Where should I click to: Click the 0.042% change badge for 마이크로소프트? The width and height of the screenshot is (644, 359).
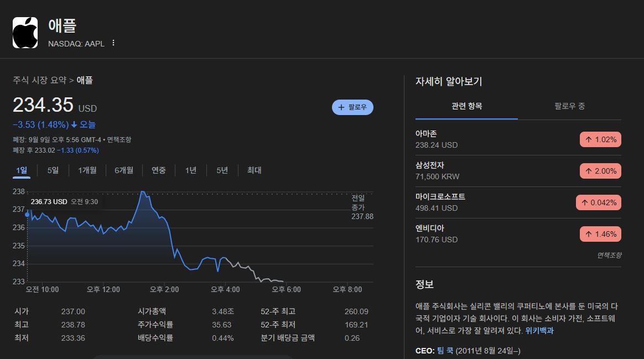(x=599, y=202)
